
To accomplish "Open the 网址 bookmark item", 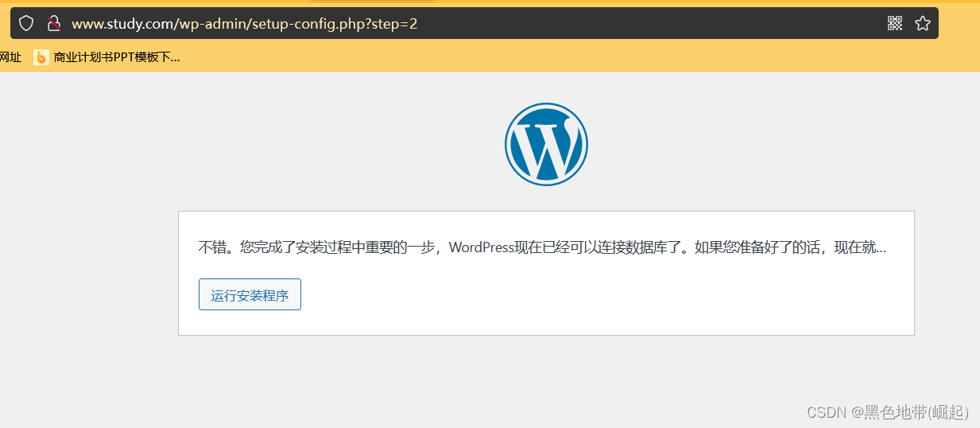I will (x=10, y=56).
